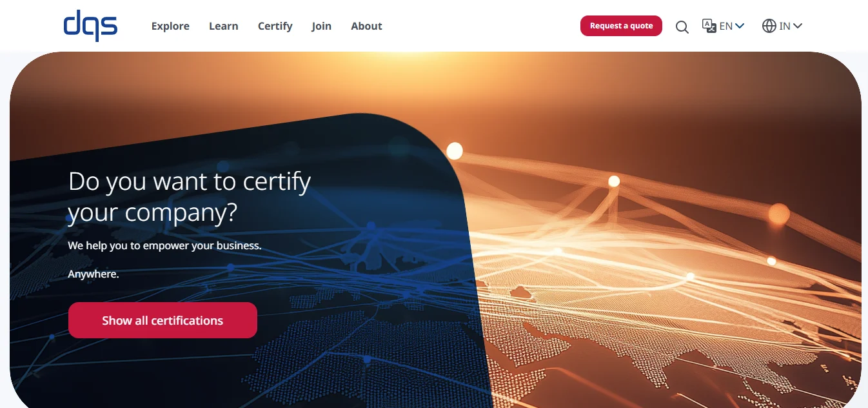The height and width of the screenshot is (408, 868).
Task: Click the globe country icon
Action: click(769, 26)
